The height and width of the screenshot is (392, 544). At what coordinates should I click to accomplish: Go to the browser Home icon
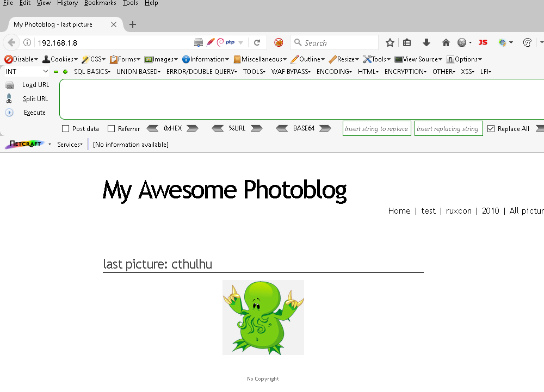(446, 42)
